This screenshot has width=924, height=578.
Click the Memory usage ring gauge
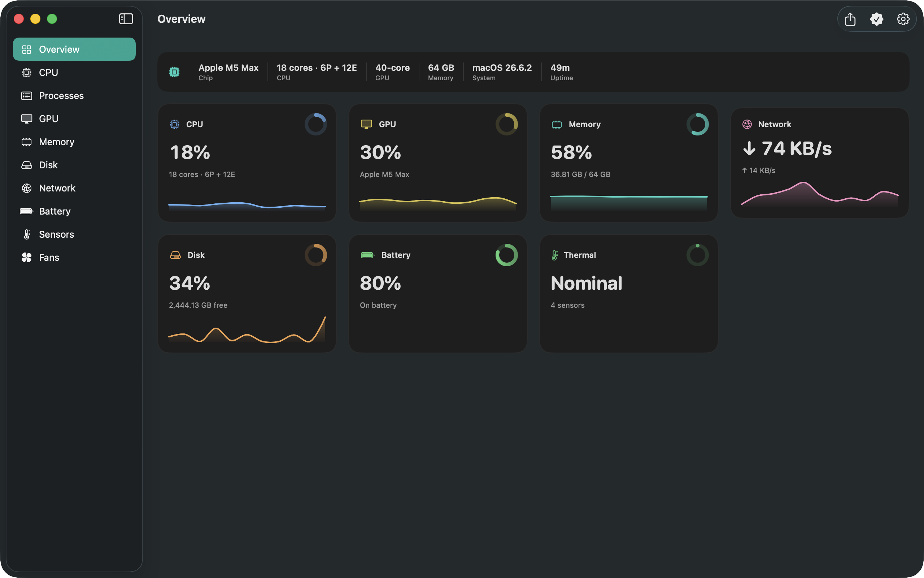697,124
